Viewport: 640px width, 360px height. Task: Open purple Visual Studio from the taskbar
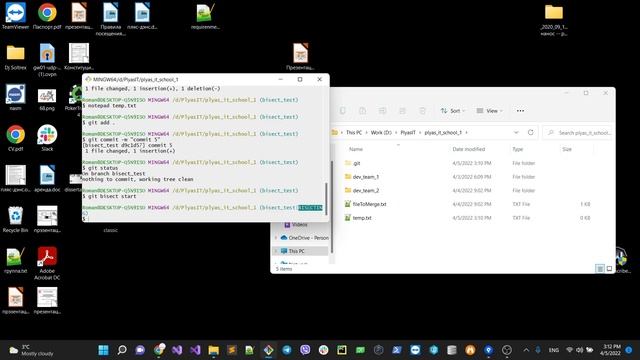pyautogui.click(x=195, y=350)
